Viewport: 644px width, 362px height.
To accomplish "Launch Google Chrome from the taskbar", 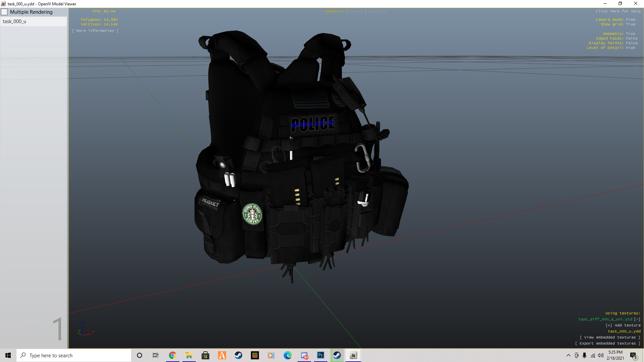I will tap(172, 356).
